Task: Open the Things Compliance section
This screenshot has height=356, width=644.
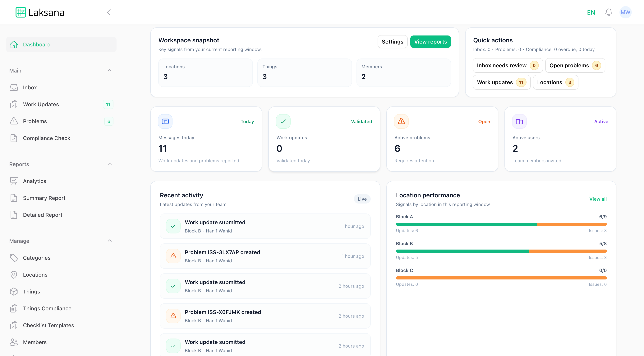Action: (47, 308)
